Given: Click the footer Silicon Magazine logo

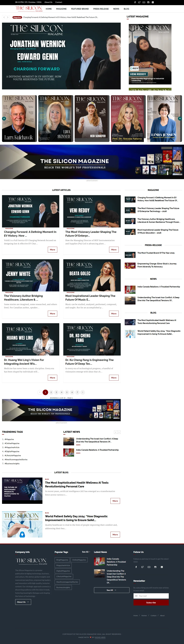Looking at the screenshot, I should pyautogui.click(x=32, y=561).
